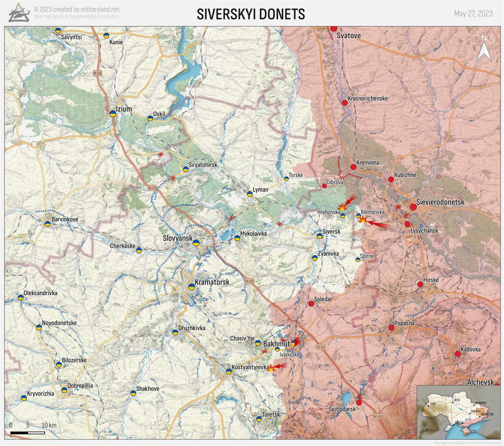Click the explosion icon below Bilohorivka
Viewport: 504px width, 446px height.
(x=363, y=220)
